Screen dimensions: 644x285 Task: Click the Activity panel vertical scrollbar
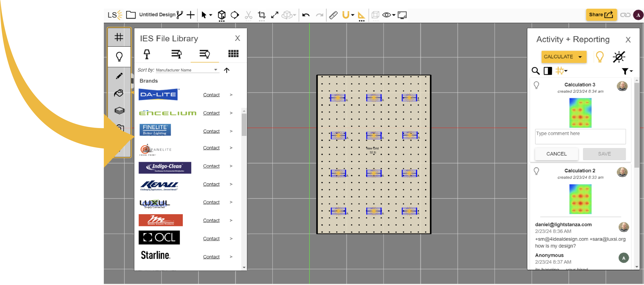pos(637,125)
